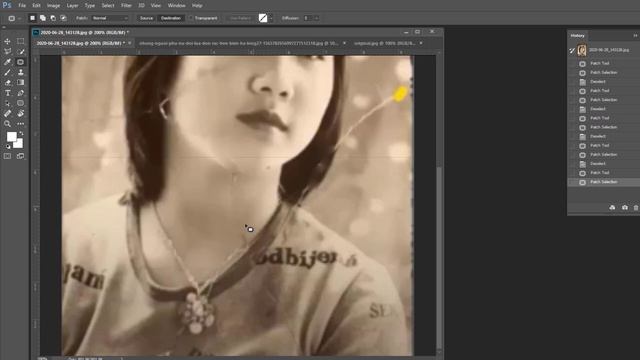The width and height of the screenshot is (640, 360).
Task: Swap foreground and background colors
Action: 21,133
